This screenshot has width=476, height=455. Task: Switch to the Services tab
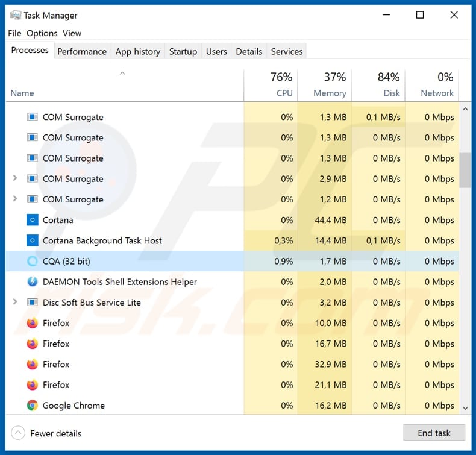pos(287,52)
